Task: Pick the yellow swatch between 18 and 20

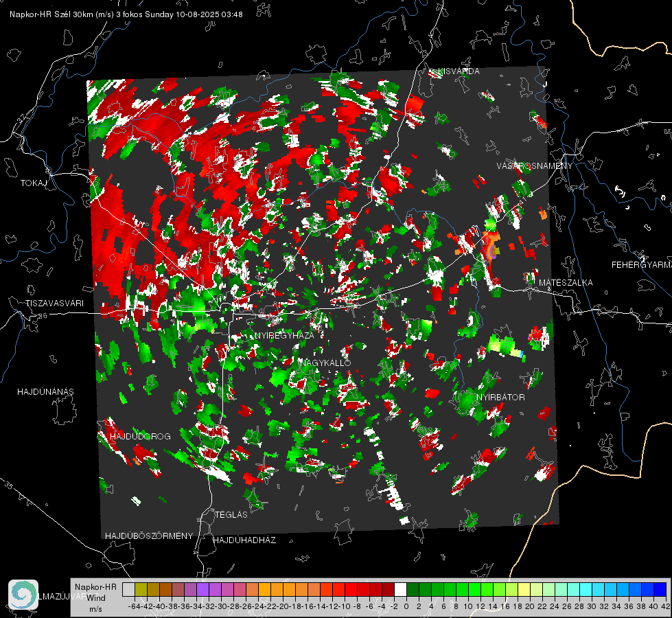Action: (524, 589)
